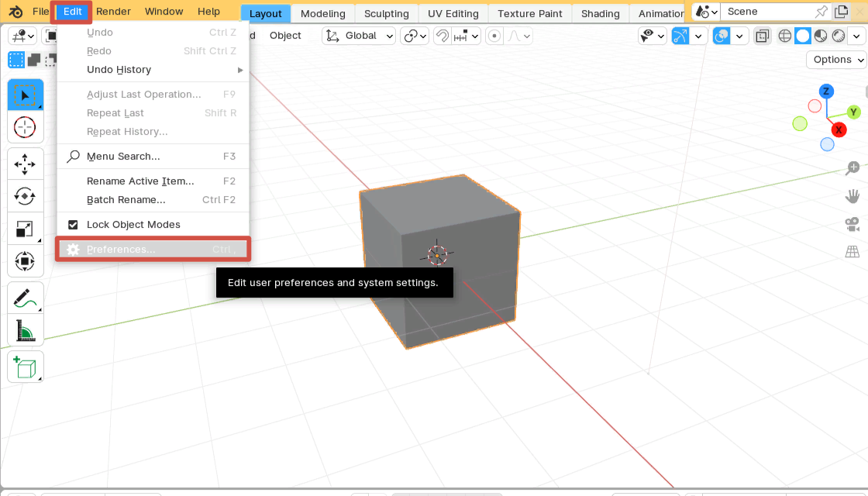The image size is (868, 496).
Task: Select the Add Cube tool
Action: pos(25,367)
